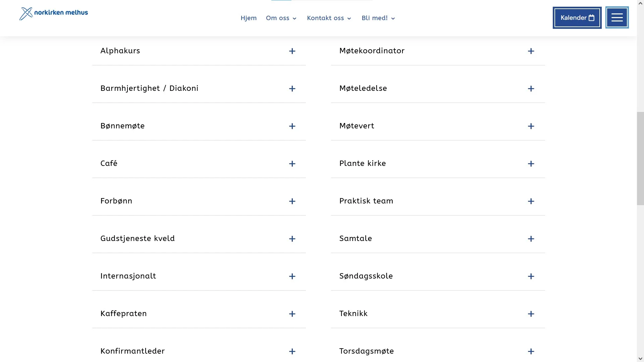Open the Om oss dropdown menu
The height and width of the screenshot is (362, 644).
point(281,18)
